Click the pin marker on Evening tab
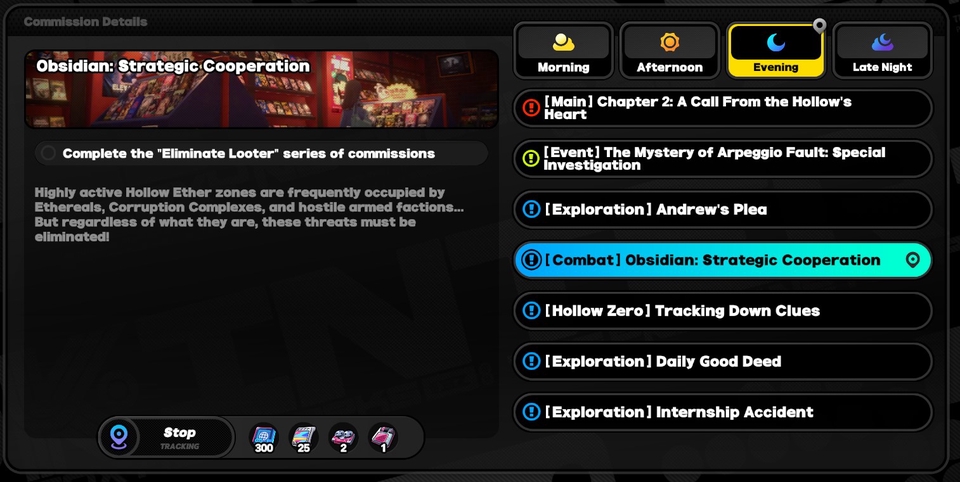Viewport: 960px width, 482px height. coord(819,25)
